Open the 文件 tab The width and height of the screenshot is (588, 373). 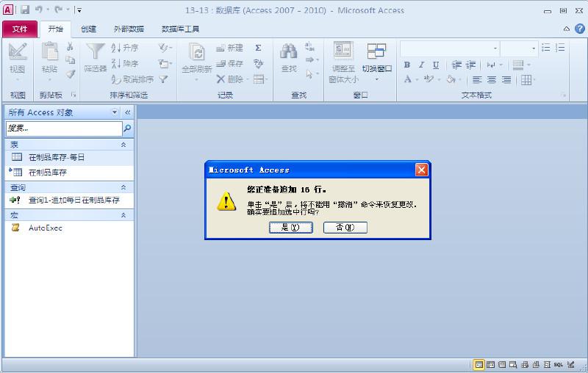click(20, 29)
